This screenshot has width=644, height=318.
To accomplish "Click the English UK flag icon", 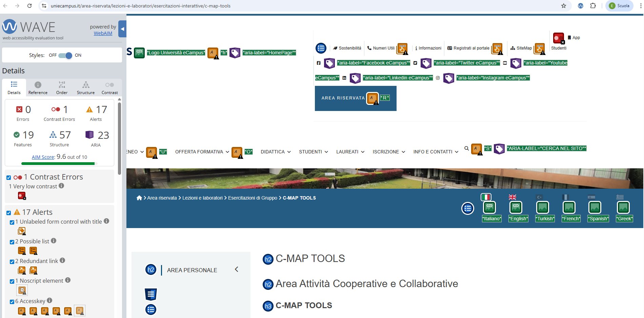I will [512, 197].
